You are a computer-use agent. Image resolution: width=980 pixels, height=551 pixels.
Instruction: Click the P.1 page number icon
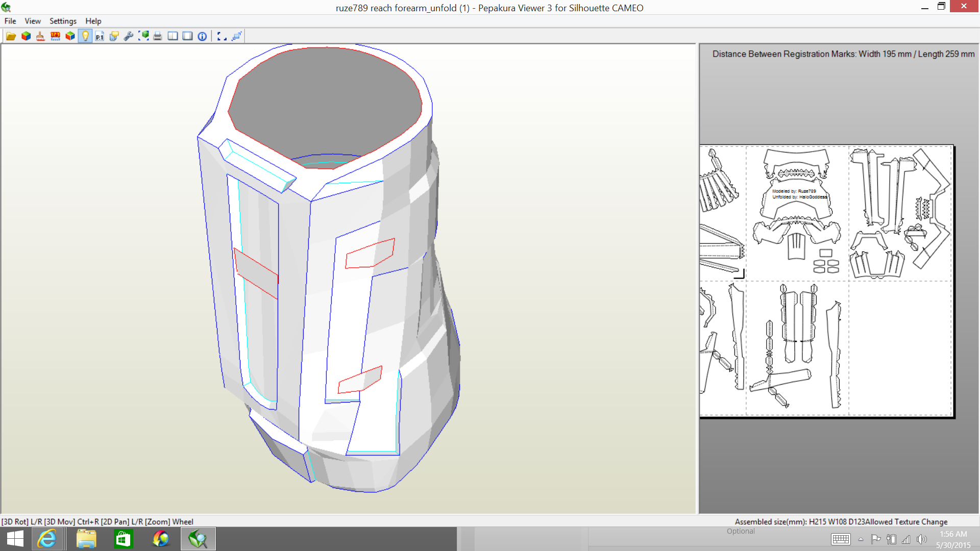pyautogui.click(x=100, y=36)
